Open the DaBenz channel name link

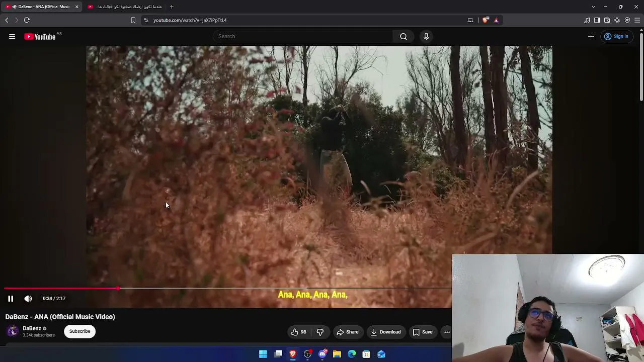(32, 328)
